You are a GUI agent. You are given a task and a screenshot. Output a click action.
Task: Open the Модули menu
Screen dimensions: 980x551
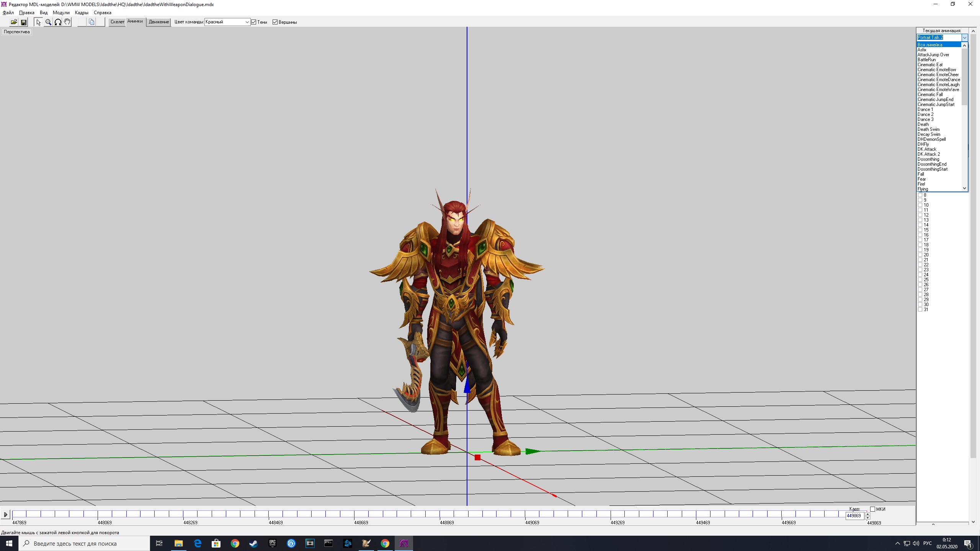coord(61,13)
